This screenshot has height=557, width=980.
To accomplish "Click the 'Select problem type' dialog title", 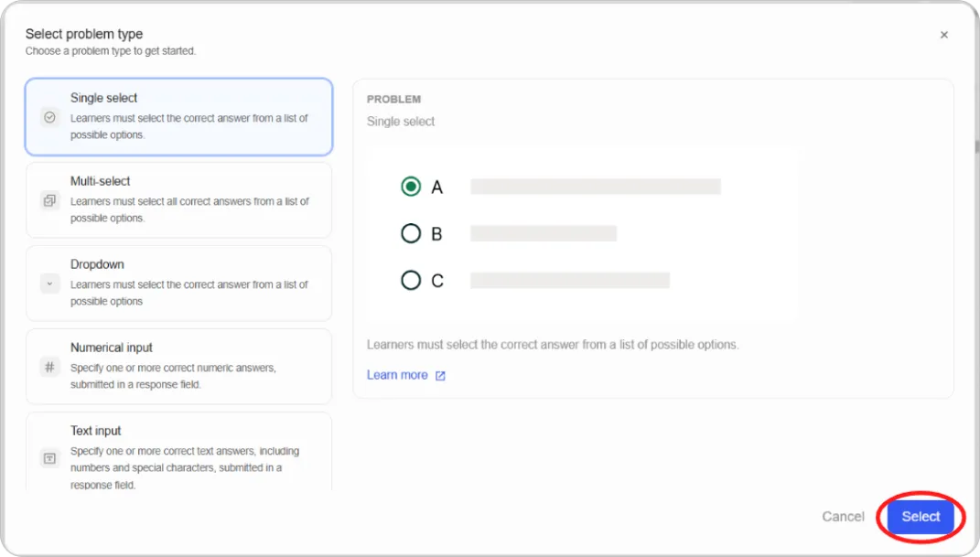I will point(84,34).
